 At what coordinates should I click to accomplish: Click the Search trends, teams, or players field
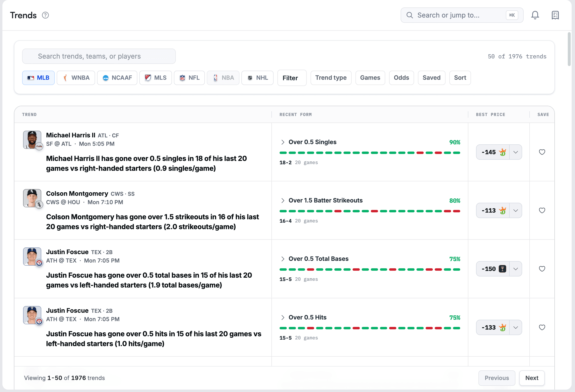click(99, 56)
